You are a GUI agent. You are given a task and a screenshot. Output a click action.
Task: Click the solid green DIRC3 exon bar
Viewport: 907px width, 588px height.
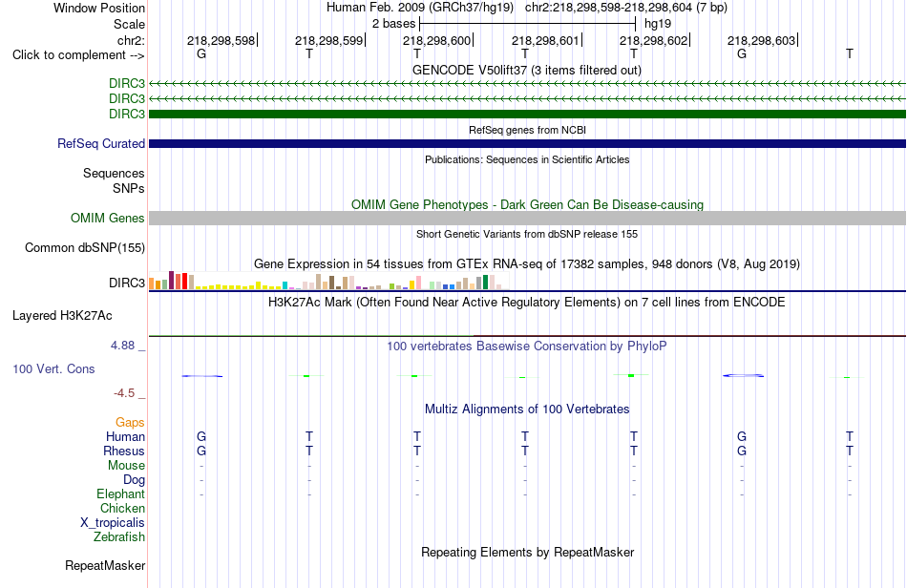click(527, 114)
